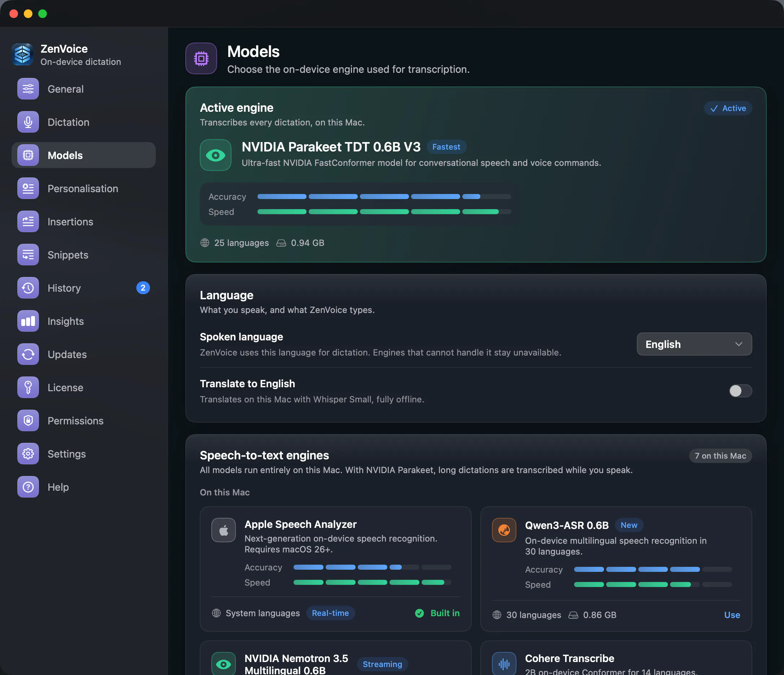Click the Qwen3-ASR orange logo
This screenshot has height=675, width=784.
tap(504, 530)
